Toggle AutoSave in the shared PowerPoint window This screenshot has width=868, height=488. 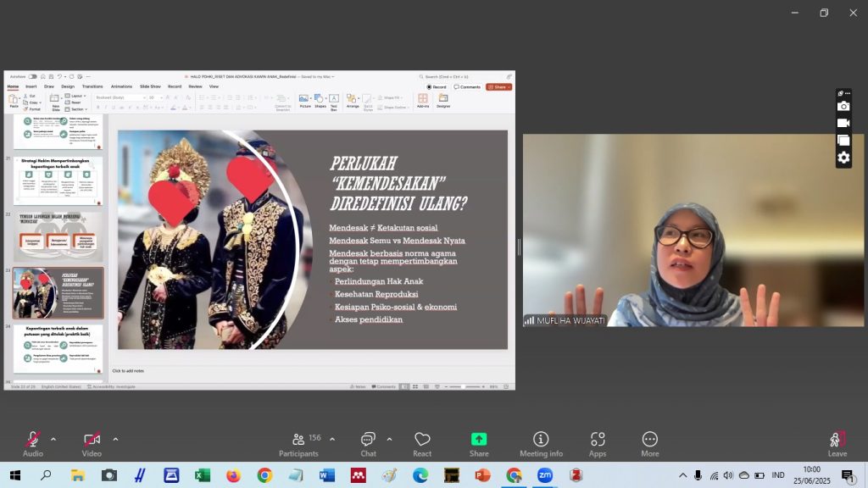(x=31, y=76)
